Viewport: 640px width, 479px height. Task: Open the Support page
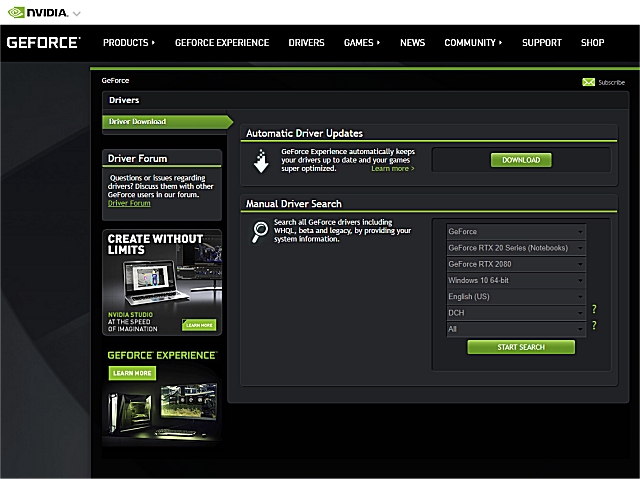pos(542,42)
